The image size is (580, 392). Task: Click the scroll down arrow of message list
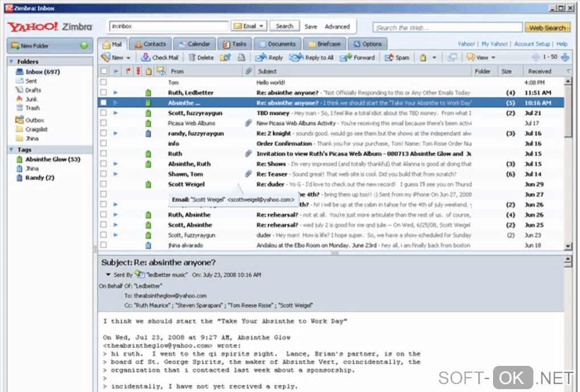[568, 246]
